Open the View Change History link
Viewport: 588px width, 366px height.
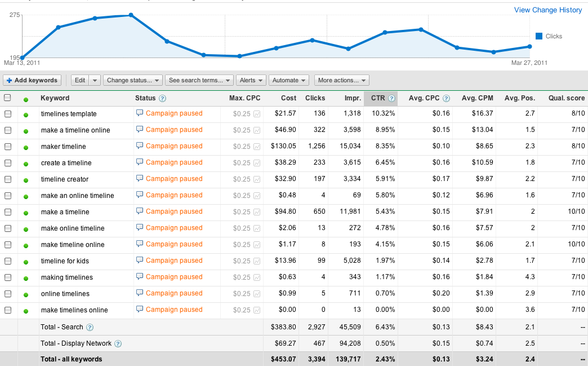pyautogui.click(x=547, y=10)
